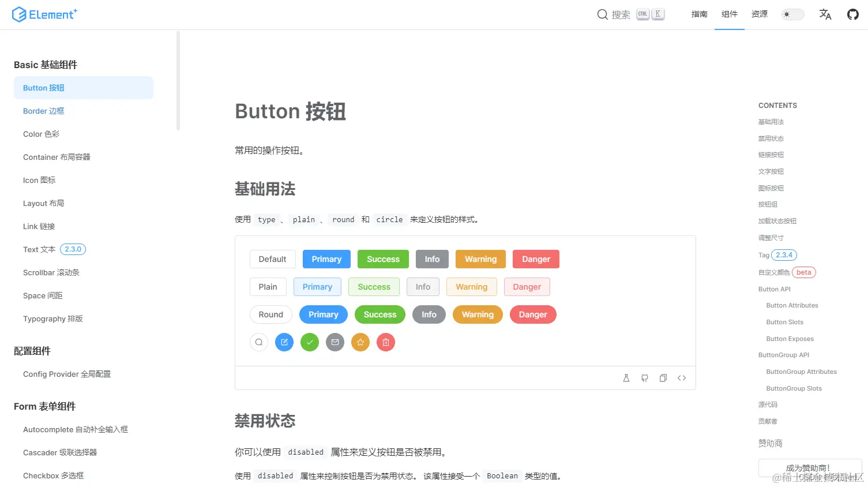Toggle the example source code view
868x487 pixels.
pos(682,378)
